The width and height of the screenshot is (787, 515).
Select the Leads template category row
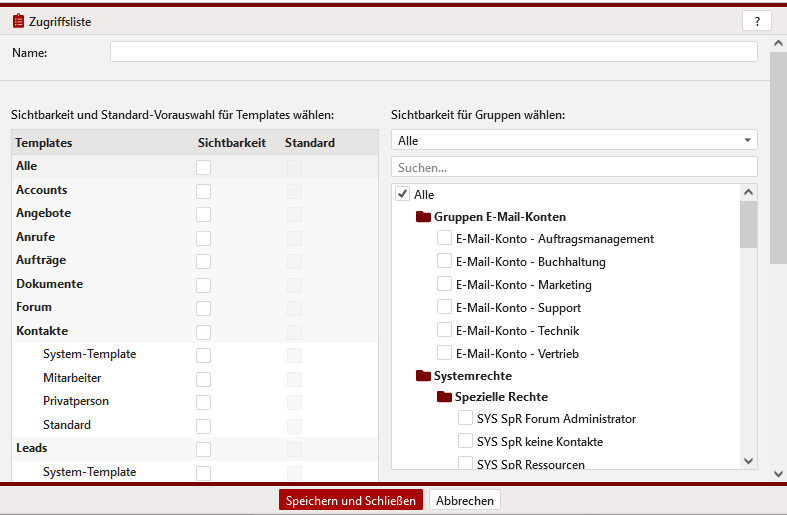tap(195, 449)
